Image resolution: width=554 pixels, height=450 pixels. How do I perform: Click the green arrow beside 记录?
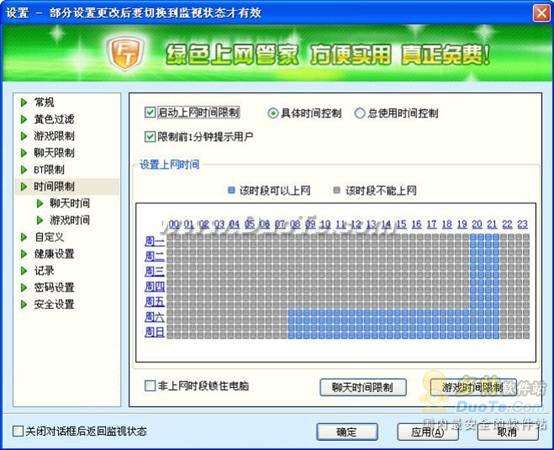24,271
